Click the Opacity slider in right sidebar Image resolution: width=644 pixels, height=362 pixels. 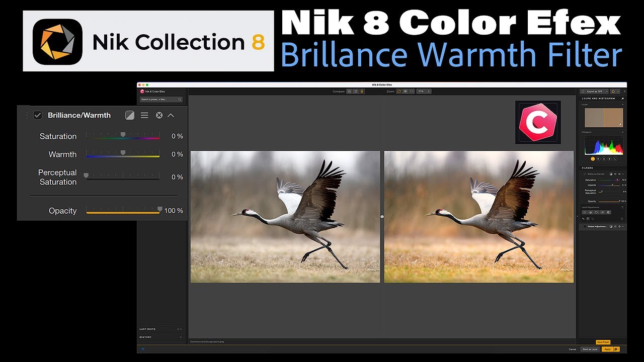click(x=609, y=201)
